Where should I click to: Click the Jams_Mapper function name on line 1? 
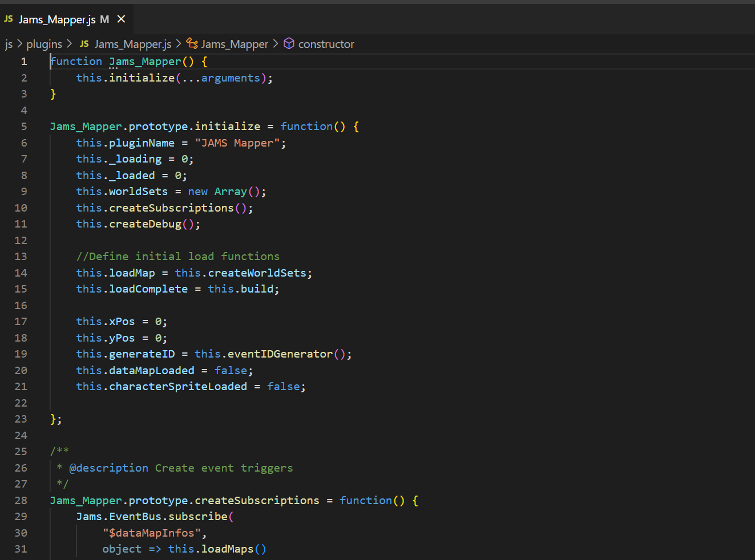coord(145,62)
